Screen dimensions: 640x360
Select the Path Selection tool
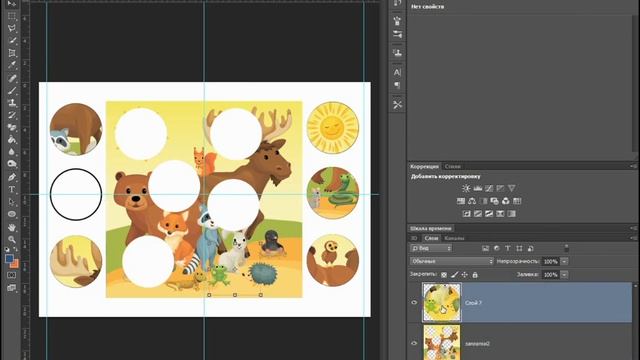tap(12, 202)
